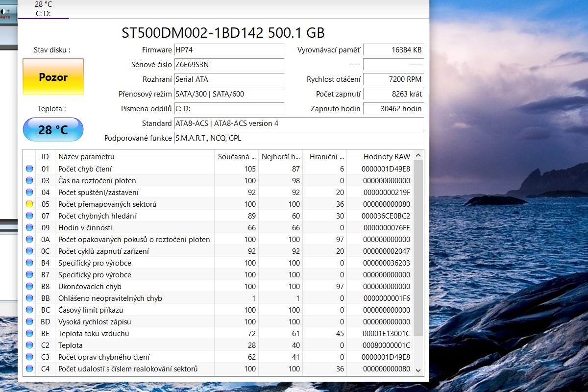Click the blue 28 °C temperature button
The height and width of the screenshot is (392, 588).
[x=53, y=130]
